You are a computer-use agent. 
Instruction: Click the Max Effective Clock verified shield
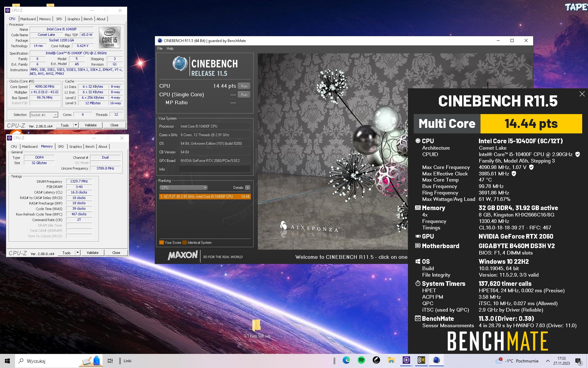(514, 174)
